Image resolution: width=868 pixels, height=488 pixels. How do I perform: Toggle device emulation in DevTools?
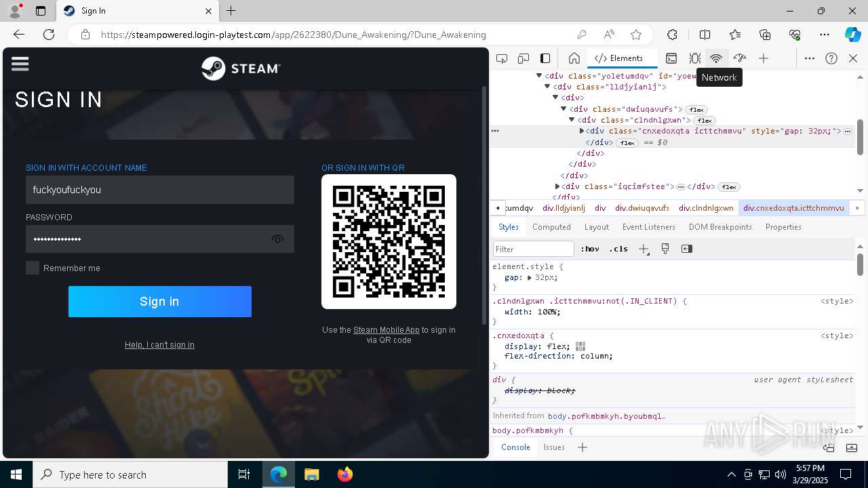point(524,58)
